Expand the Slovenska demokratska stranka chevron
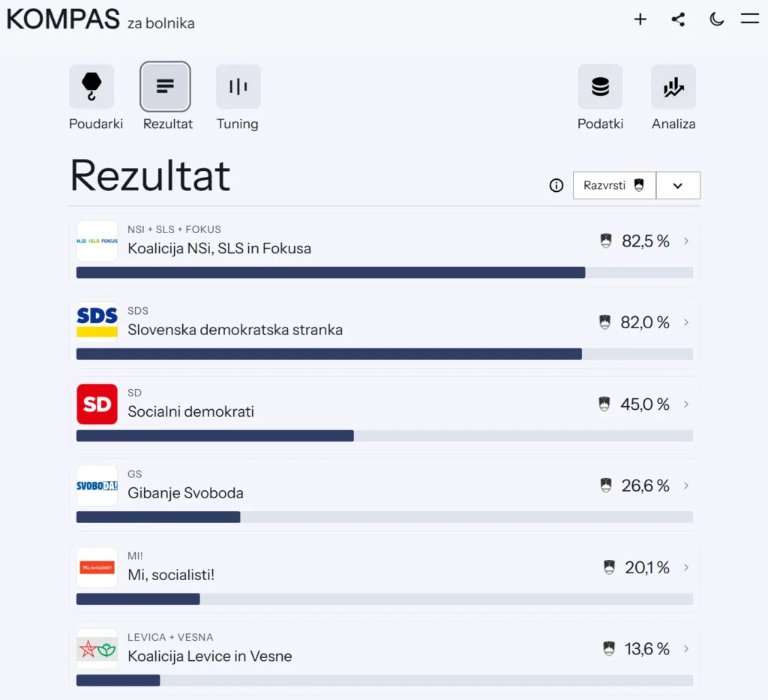Screen dimensions: 768x700 click(686, 322)
